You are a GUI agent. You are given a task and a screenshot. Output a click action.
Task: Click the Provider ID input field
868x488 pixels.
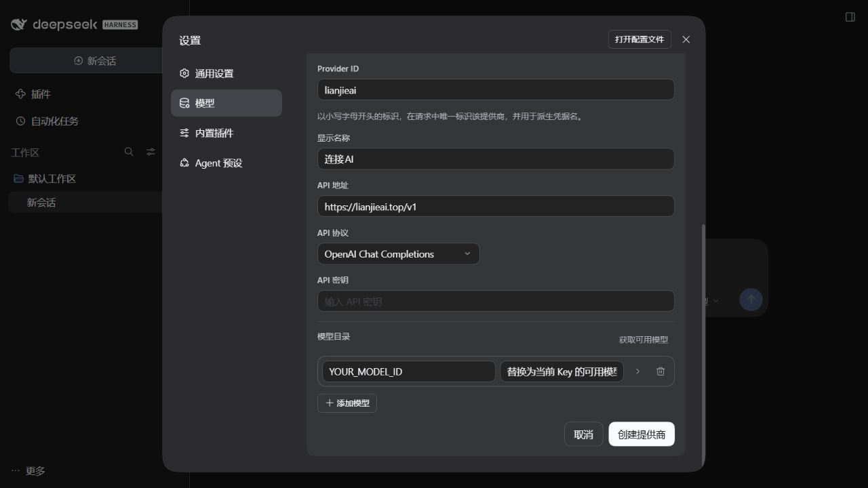tap(496, 89)
